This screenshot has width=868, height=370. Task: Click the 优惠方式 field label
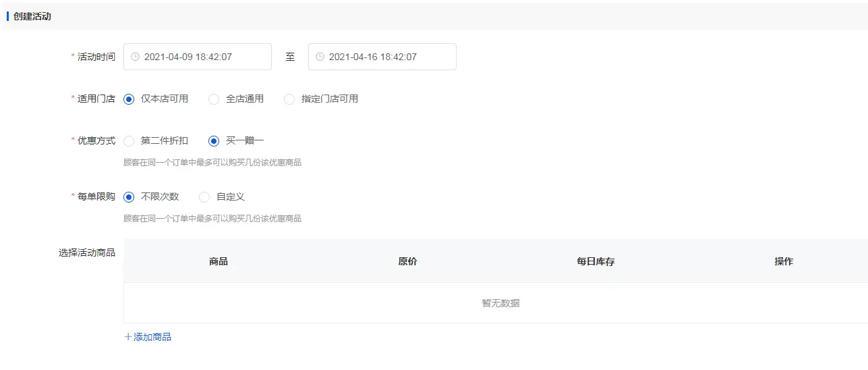[96, 140]
